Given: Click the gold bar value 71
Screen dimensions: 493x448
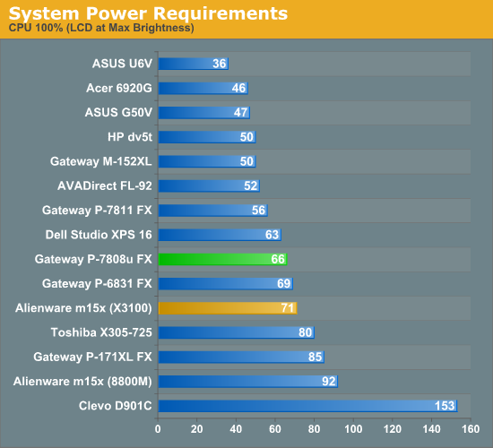Looking at the screenshot, I should coord(288,308).
